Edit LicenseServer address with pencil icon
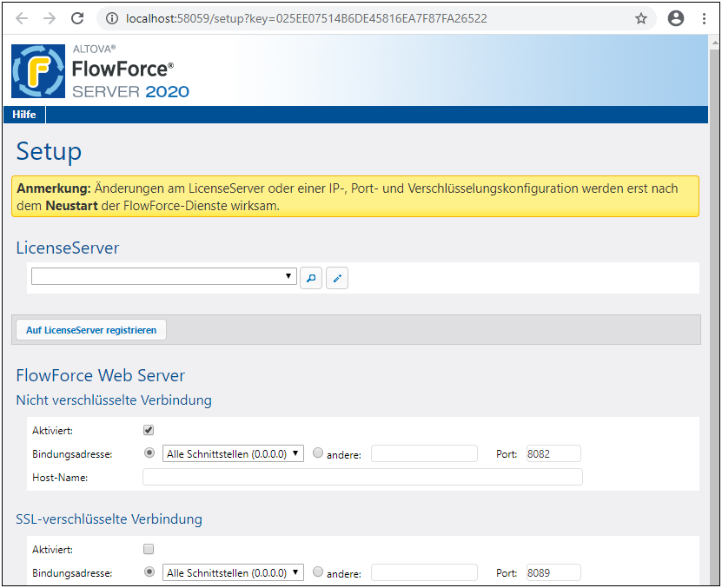 (x=337, y=278)
